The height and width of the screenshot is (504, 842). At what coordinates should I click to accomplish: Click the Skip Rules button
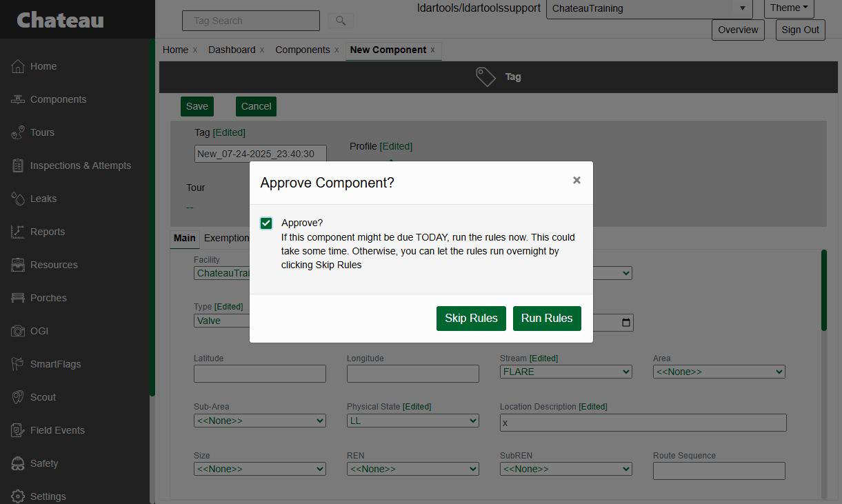click(471, 319)
